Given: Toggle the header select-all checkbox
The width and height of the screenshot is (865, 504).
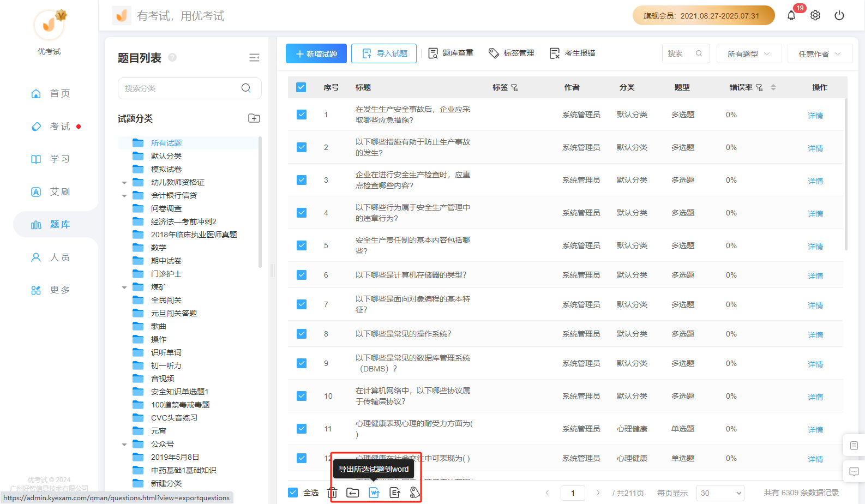Looking at the screenshot, I should tap(301, 87).
